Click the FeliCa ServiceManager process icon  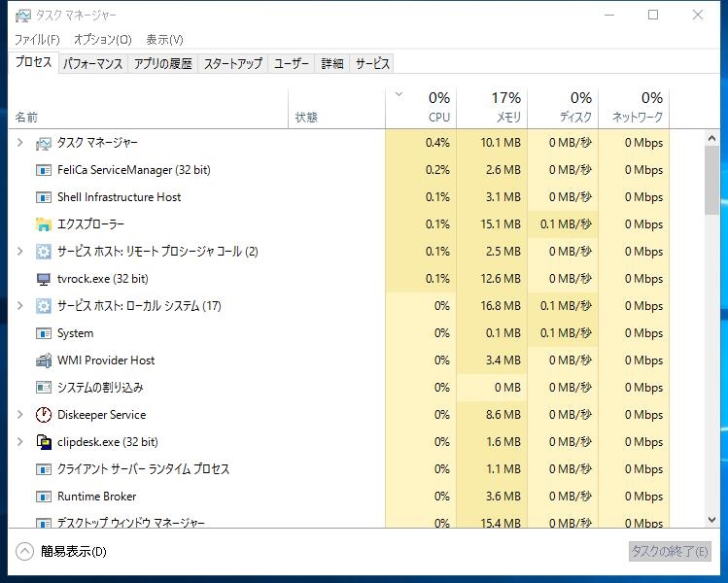[x=43, y=170]
